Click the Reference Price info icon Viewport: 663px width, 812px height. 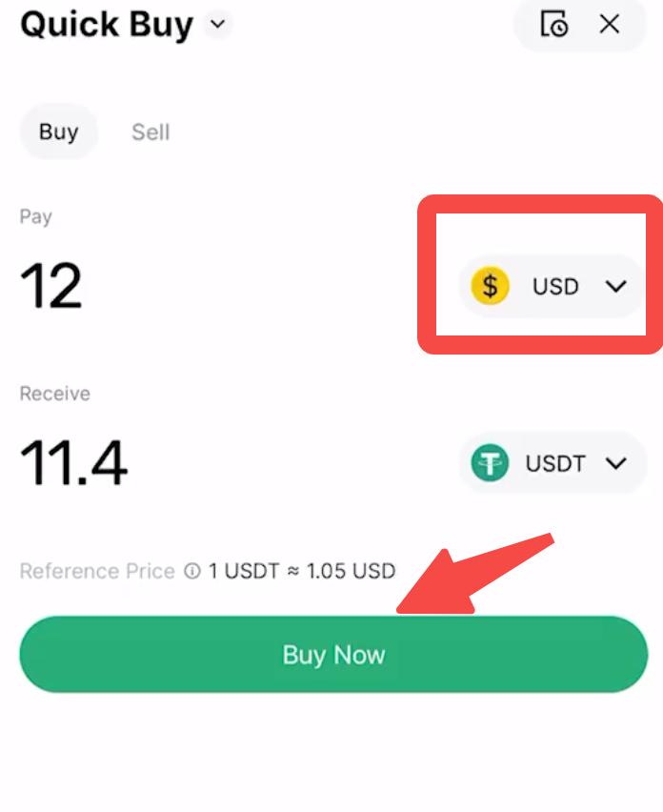pos(192,572)
